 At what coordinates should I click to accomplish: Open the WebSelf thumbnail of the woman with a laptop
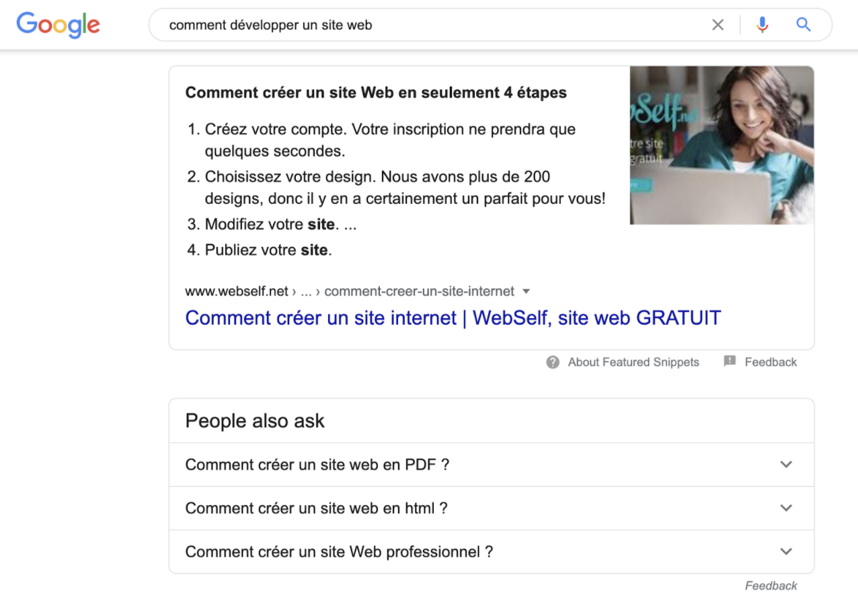coord(721,145)
